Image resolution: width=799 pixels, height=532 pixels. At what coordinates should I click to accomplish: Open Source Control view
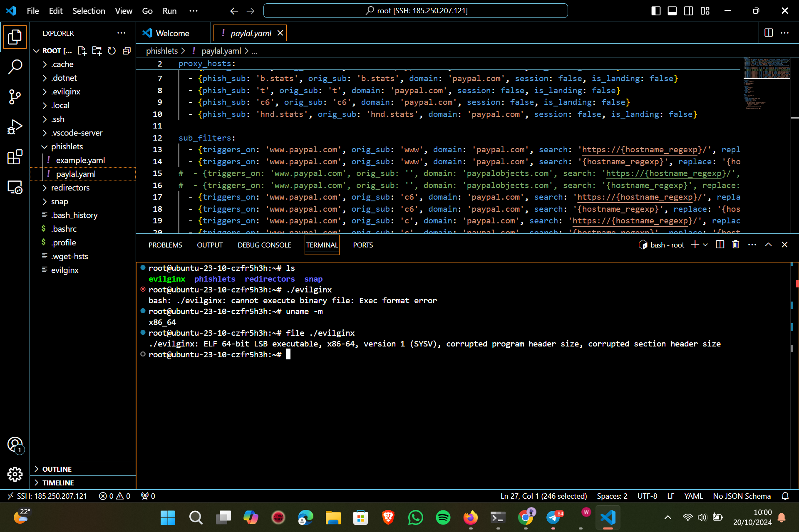tap(15, 97)
